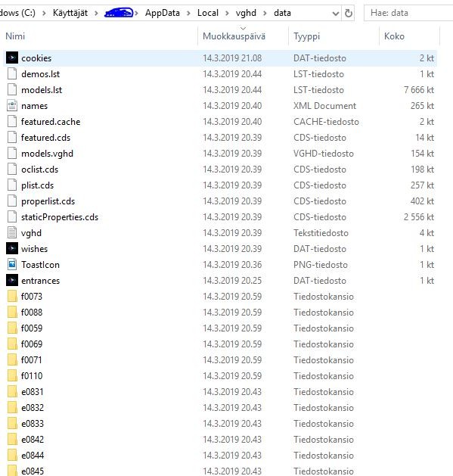The width and height of the screenshot is (453, 476).
Task: Click the 2 556 kt size value
Action: coord(419,217)
